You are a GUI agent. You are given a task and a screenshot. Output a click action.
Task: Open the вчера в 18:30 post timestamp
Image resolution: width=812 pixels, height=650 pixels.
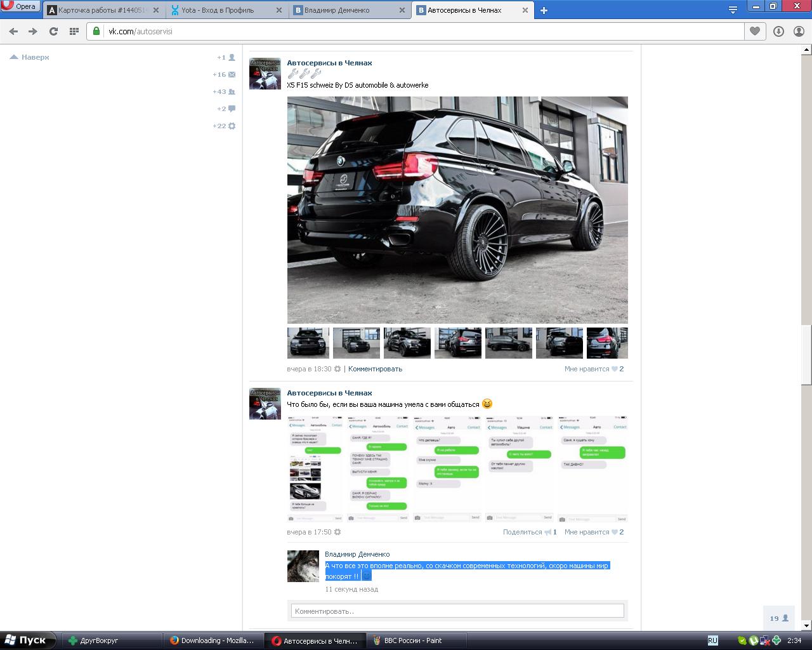coord(309,369)
